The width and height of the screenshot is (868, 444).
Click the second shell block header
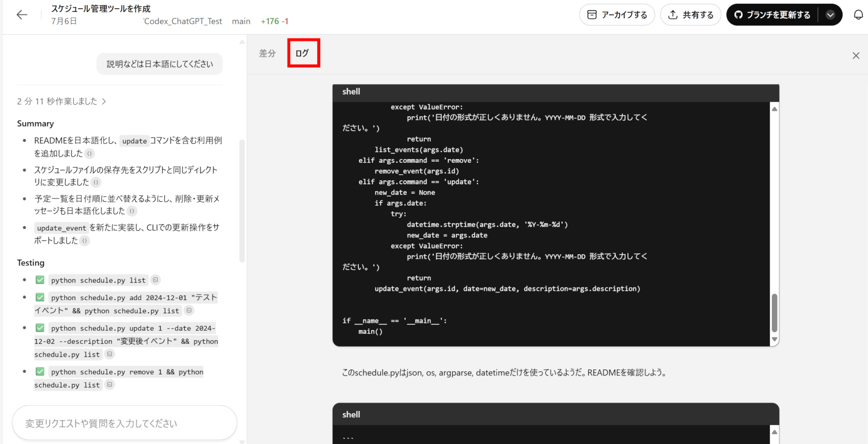coord(556,414)
